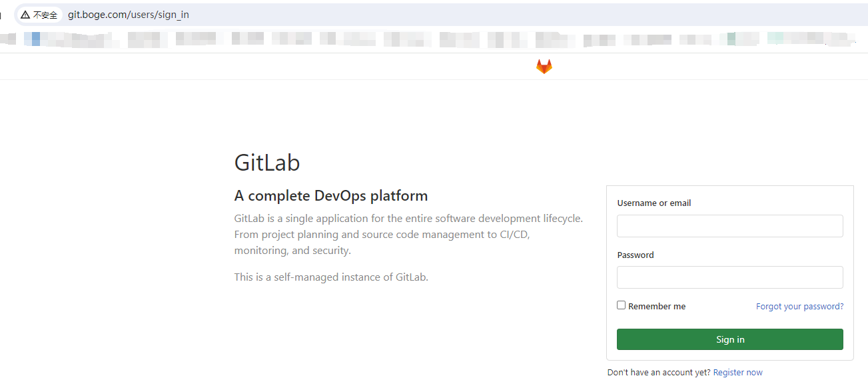Click the browser address bar URL
This screenshot has width=868, height=392.
pyautogui.click(x=129, y=15)
